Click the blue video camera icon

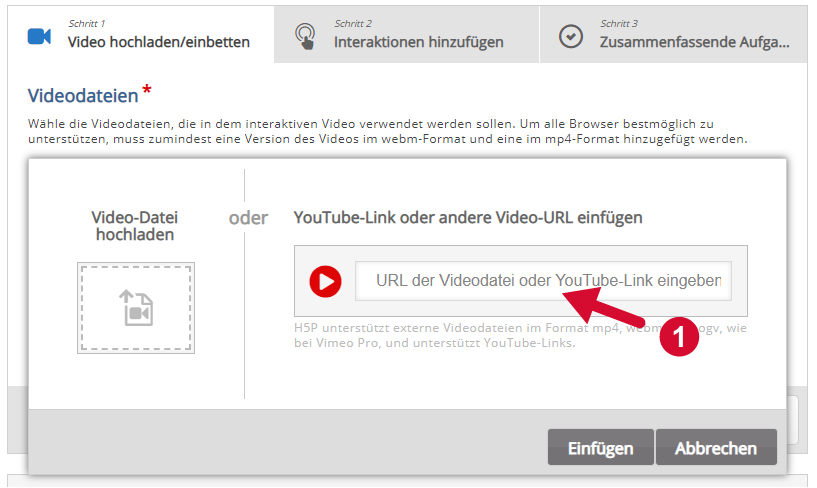[x=39, y=36]
